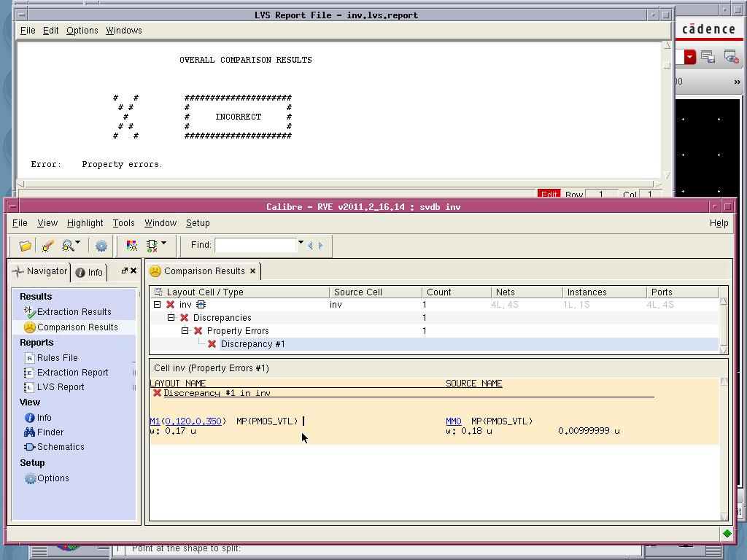Collapse the Property Errors tree node
Image resolution: width=747 pixels, height=560 pixels.
click(x=185, y=331)
